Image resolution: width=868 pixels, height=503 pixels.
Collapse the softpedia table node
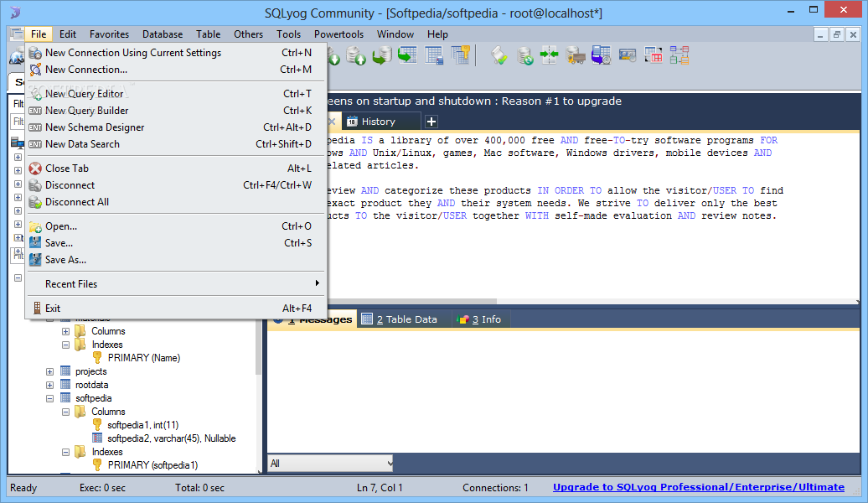click(x=49, y=398)
